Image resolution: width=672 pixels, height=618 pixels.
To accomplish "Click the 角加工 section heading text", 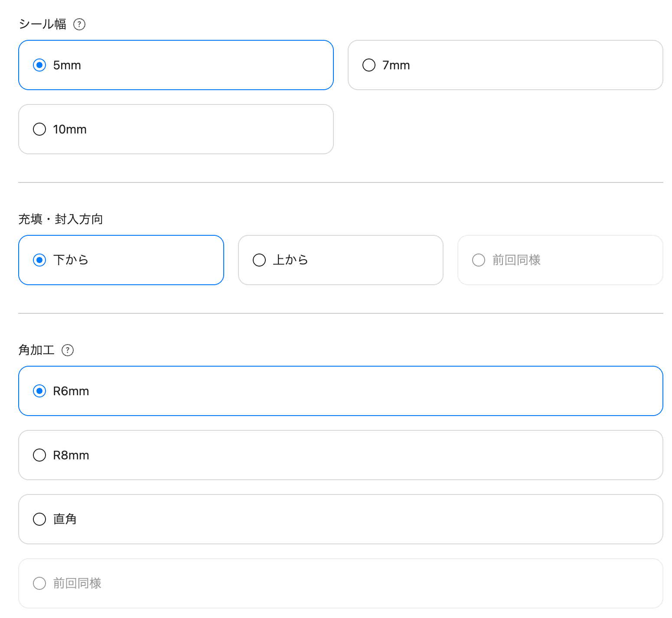I will 36,350.
